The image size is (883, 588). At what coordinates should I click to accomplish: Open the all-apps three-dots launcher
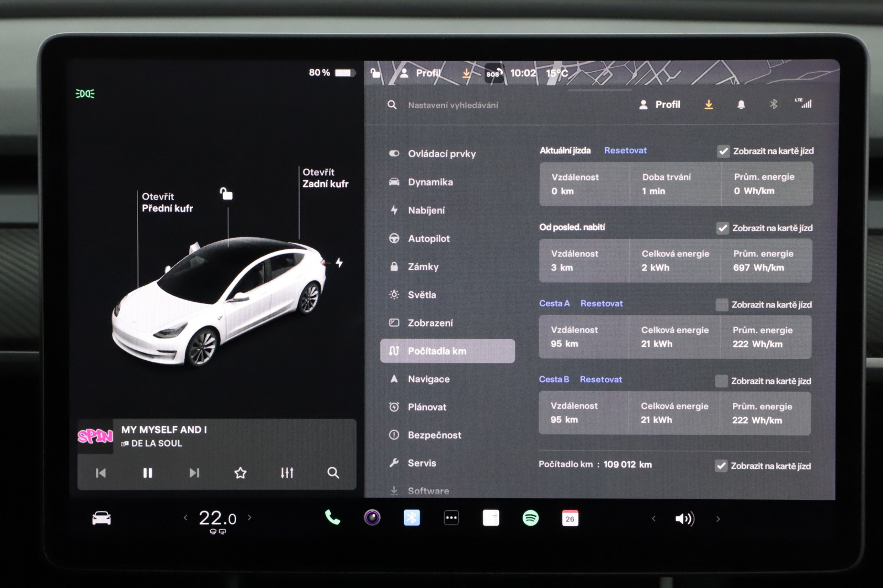(x=451, y=518)
